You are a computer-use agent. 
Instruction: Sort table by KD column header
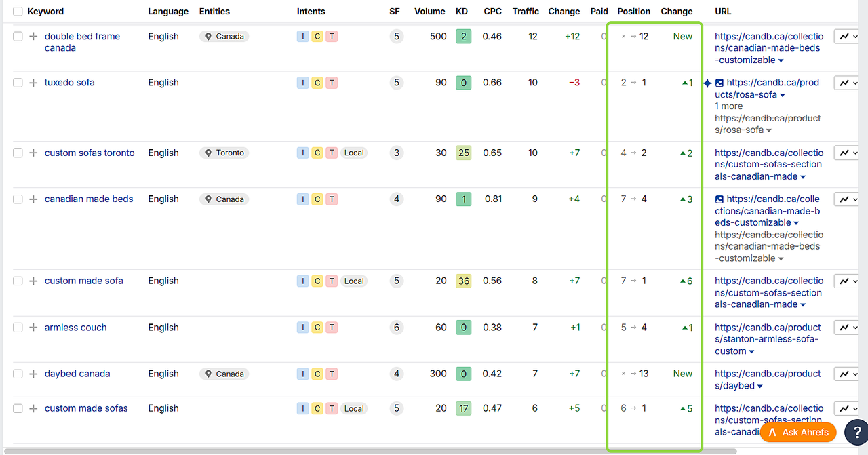coord(462,12)
